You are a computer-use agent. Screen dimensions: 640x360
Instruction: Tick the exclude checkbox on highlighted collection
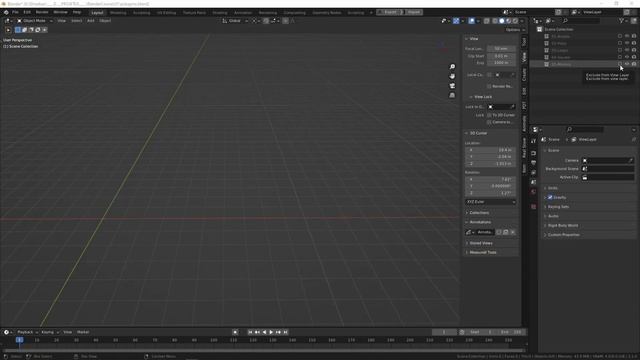[620, 64]
